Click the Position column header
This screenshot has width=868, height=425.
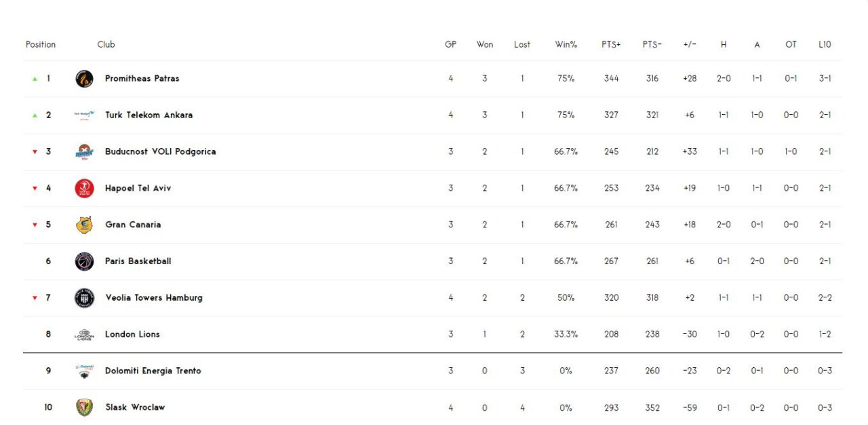[x=41, y=45]
